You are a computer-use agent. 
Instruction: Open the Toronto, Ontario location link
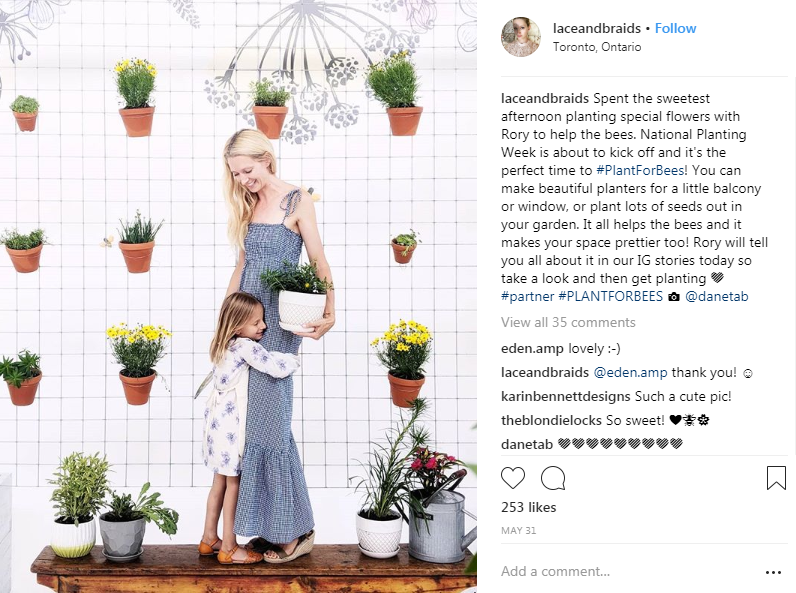point(597,47)
